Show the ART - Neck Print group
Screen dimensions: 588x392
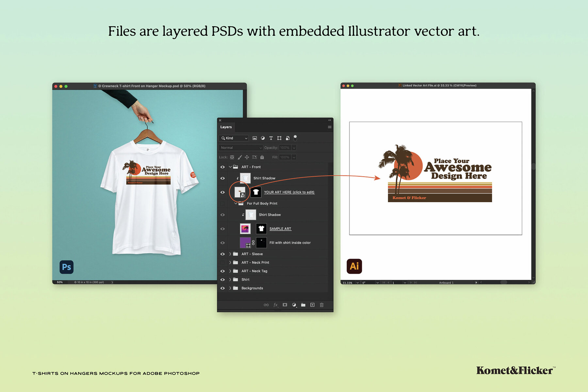click(x=222, y=263)
